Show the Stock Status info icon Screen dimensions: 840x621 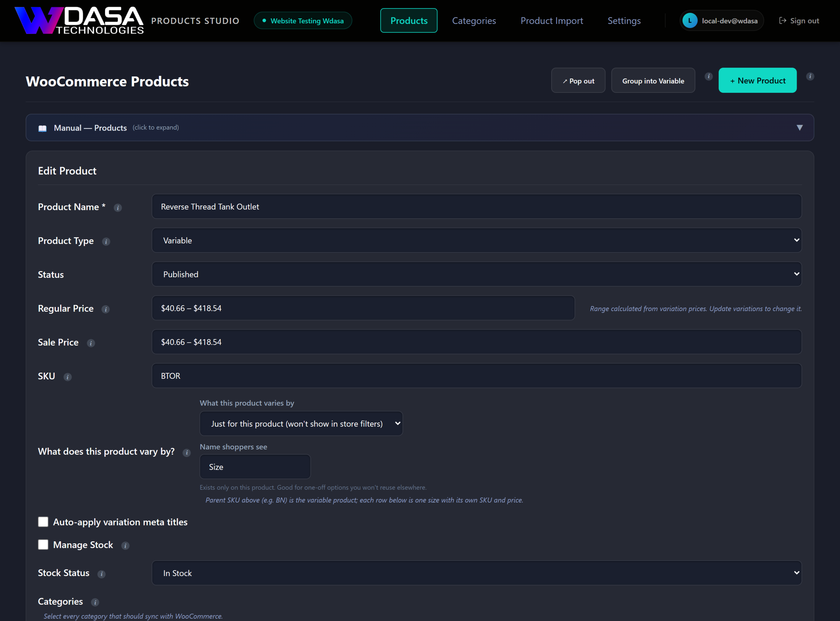point(101,574)
